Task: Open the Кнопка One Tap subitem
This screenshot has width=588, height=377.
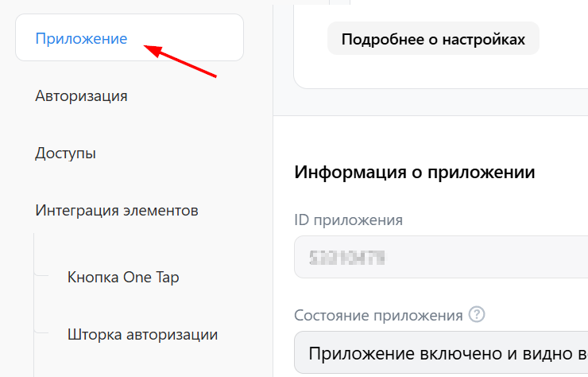Action: (x=123, y=277)
